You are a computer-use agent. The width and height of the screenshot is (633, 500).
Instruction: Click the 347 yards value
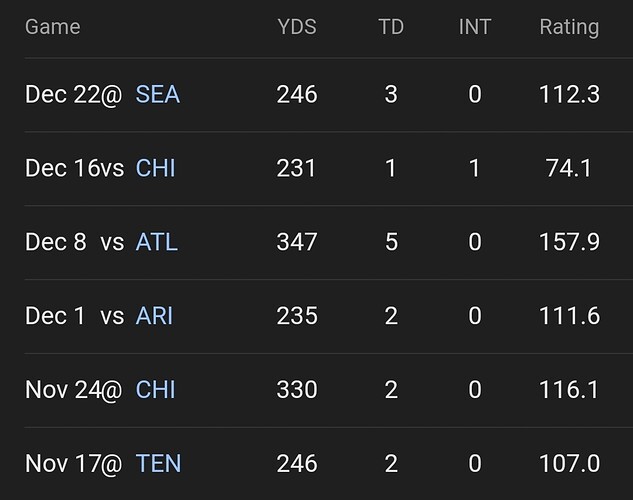(x=296, y=242)
